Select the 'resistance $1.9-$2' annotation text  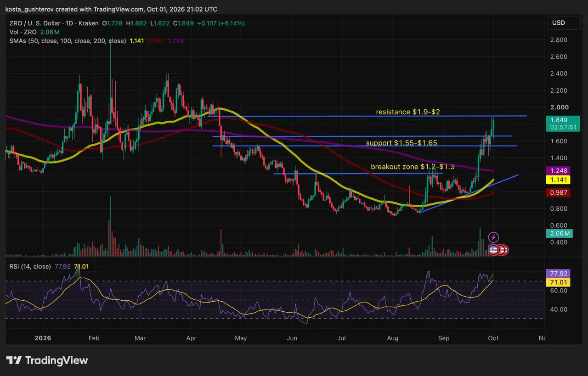(408, 112)
